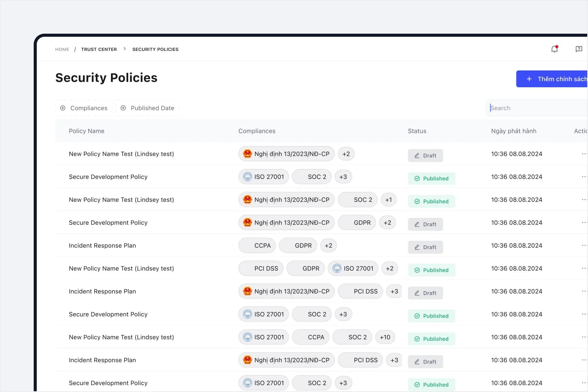
Task: Click Draft status in first row
Action: [425, 155]
